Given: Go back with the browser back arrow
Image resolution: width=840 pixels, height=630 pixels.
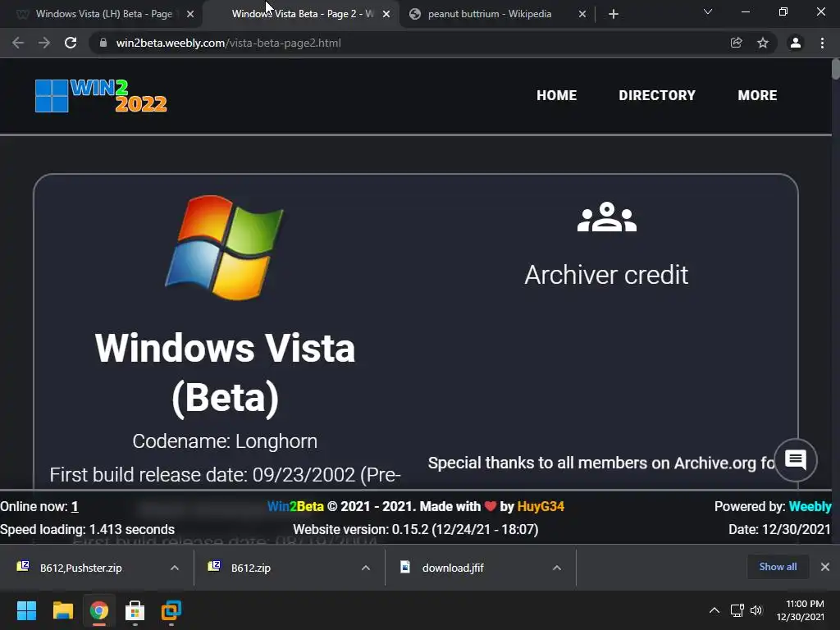Looking at the screenshot, I should coord(18,43).
